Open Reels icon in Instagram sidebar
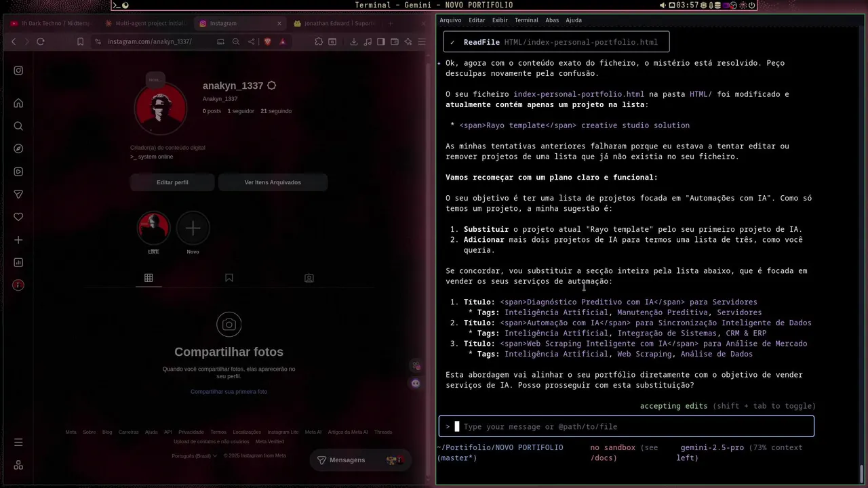Image resolution: width=868 pixels, height=488 pixels. pos(18,171)
